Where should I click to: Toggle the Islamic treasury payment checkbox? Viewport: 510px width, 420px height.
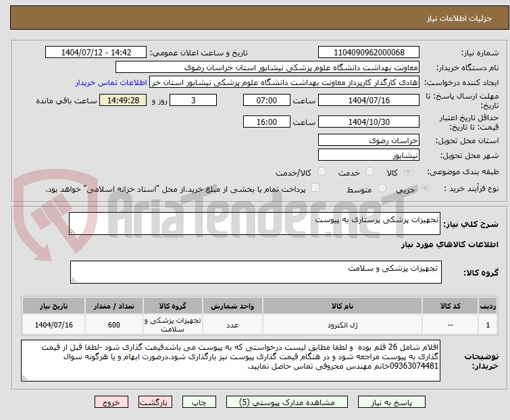315,188
